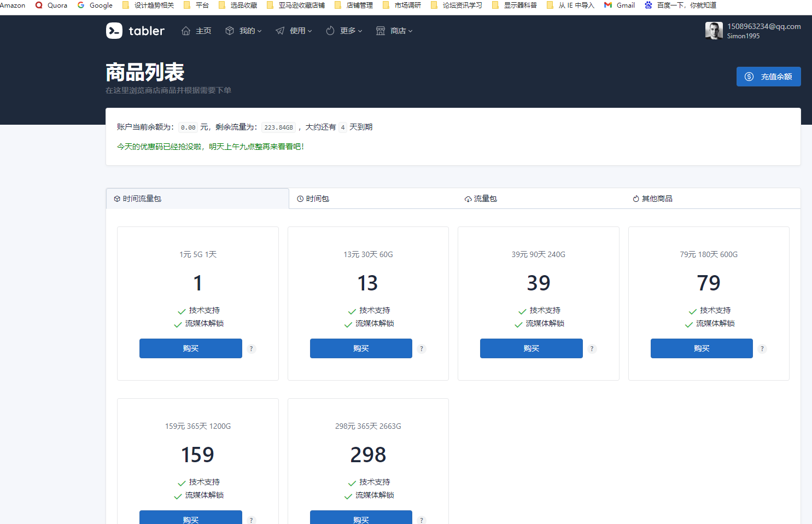Expand the 我的 dropdown menu
Screen dimensions: 812x524
point(245,31)
